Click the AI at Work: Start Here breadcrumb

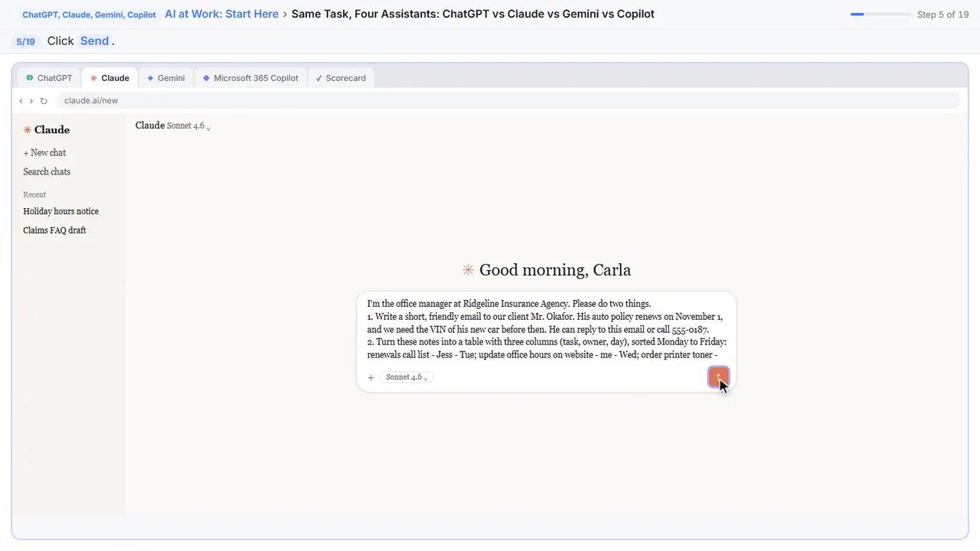pyautogui.click(x=221, y=14)
